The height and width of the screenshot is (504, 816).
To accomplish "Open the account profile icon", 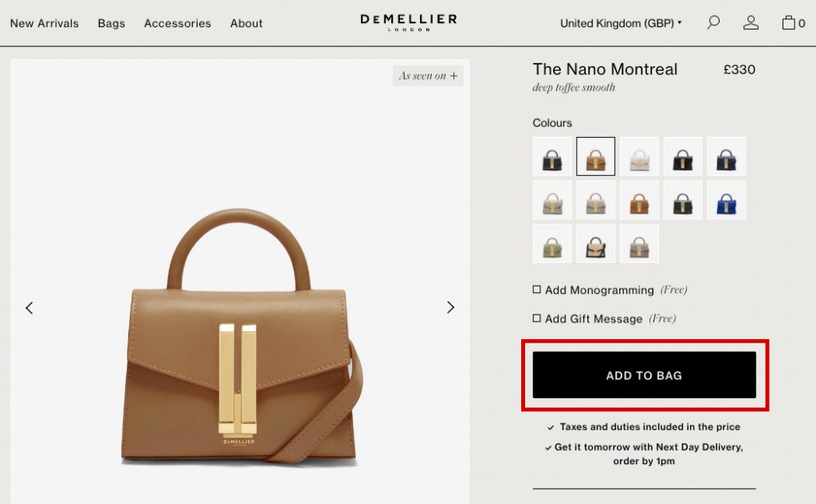I will (x=751, y=22).
